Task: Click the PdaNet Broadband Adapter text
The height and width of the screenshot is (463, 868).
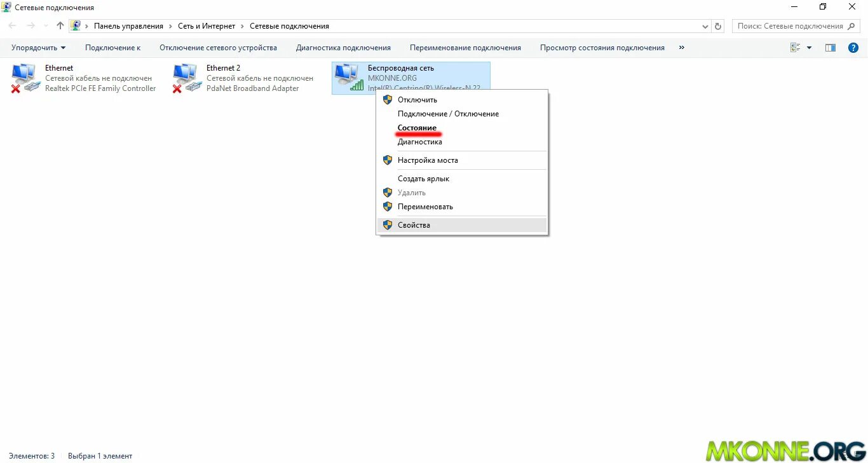Action: tap(252, 88)
